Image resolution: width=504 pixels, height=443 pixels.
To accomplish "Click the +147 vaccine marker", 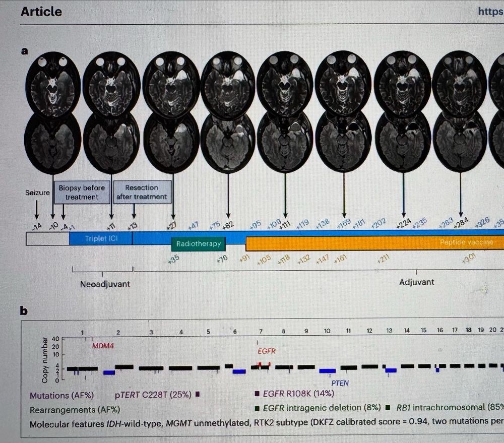I will click(x=323, y=259).
